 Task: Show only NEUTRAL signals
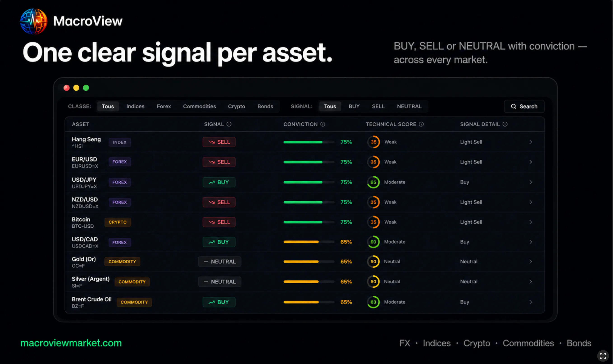click(409, 106)
